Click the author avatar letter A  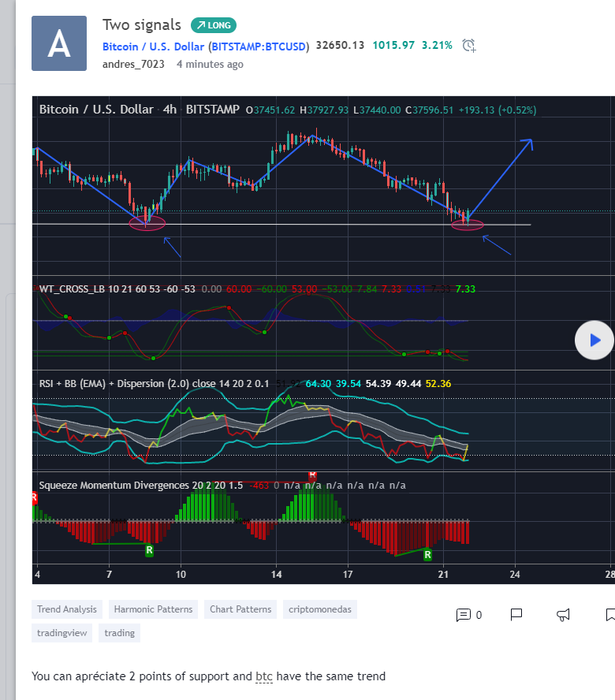59,44
